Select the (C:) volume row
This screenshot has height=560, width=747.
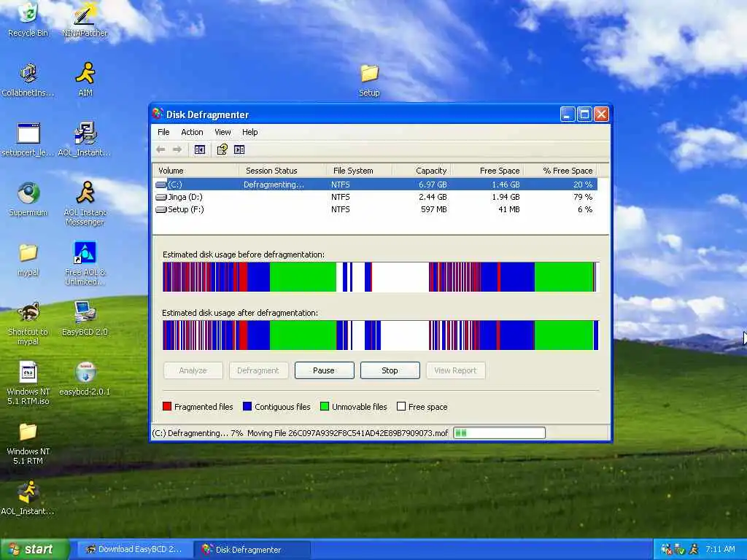pos(375,184)
